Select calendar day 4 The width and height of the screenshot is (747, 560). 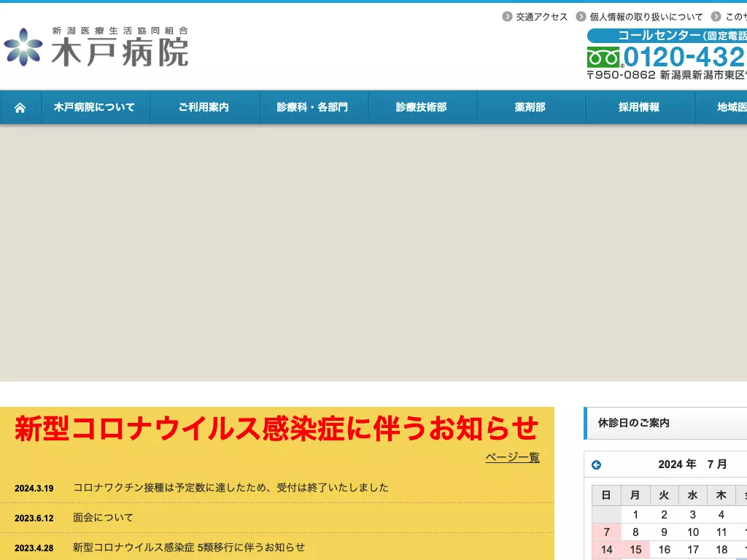pyautogui.click(x=721, y=515)
